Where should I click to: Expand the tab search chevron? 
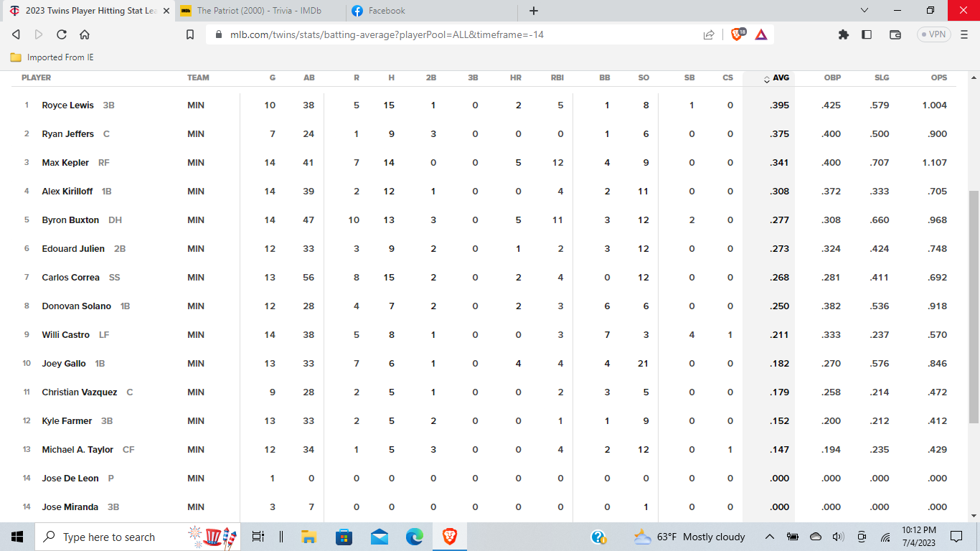pos(864,11)
